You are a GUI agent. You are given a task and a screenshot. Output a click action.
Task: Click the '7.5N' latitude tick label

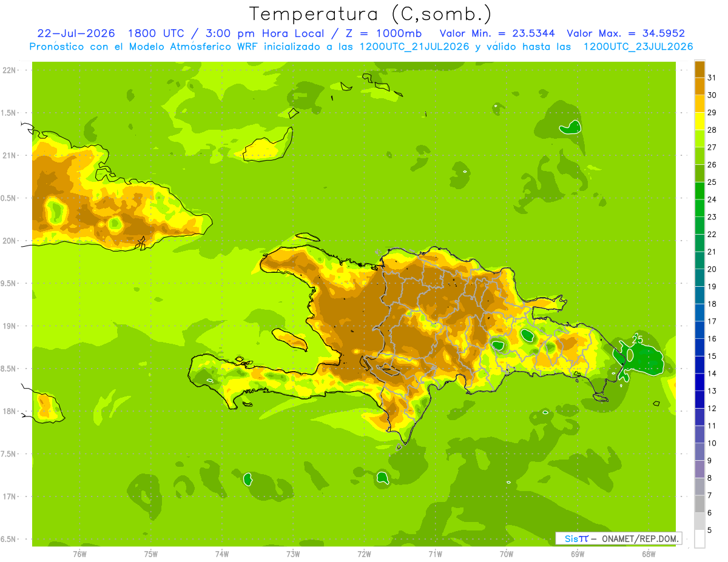pos(8,454)
